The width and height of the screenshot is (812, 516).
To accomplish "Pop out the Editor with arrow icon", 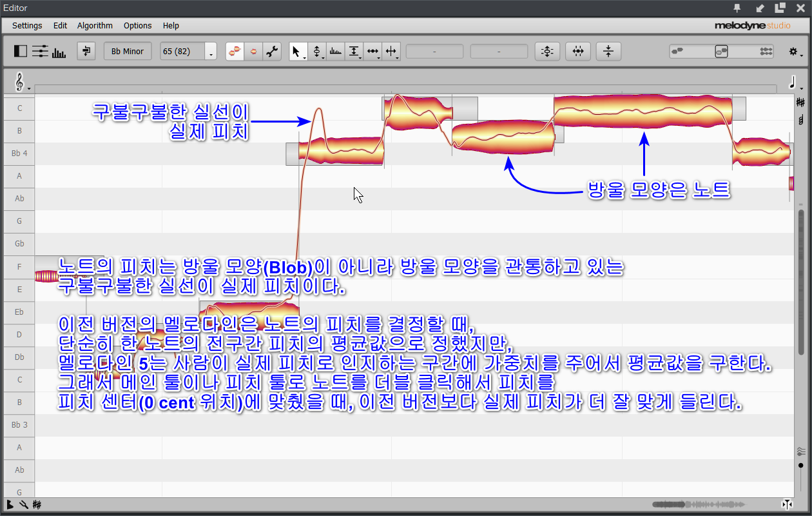I will 760,8.
